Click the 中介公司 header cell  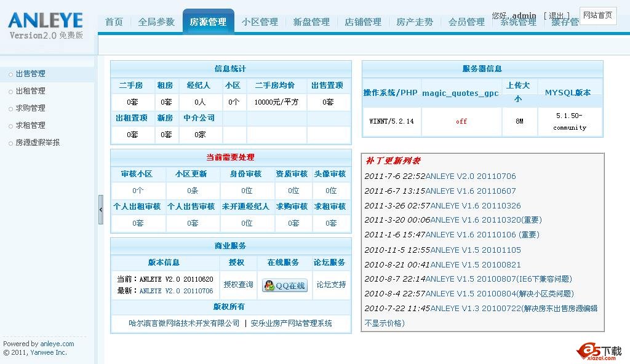(x=199, y=118)
